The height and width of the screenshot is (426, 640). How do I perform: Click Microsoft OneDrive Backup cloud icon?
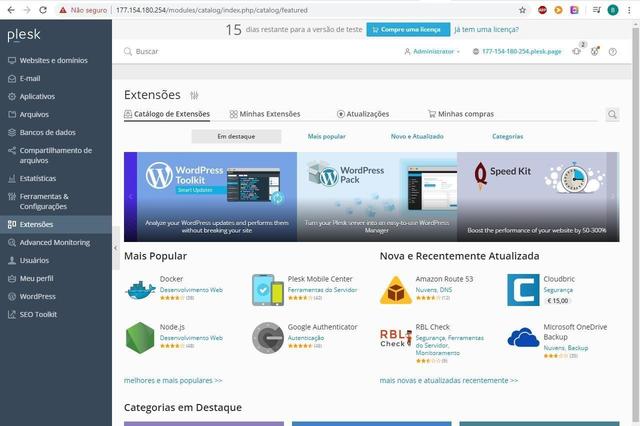click(x=523, y=337)
